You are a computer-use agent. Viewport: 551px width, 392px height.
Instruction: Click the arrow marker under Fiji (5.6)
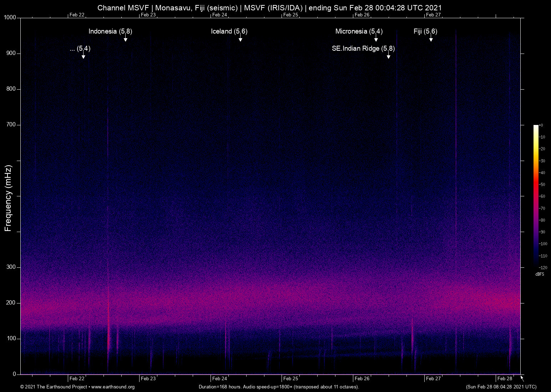click(431, 39)
